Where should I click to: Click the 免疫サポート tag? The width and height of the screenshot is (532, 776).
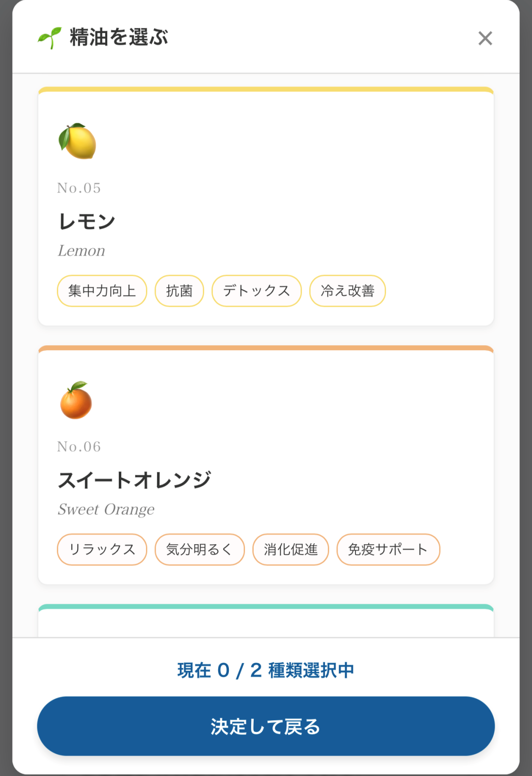click(x=388, y=550)
